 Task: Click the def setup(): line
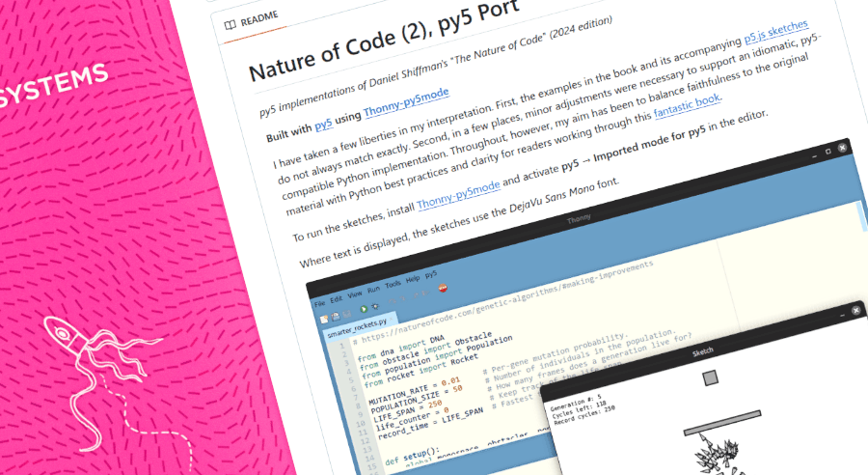pyautogui.click(x=413, y=456)
